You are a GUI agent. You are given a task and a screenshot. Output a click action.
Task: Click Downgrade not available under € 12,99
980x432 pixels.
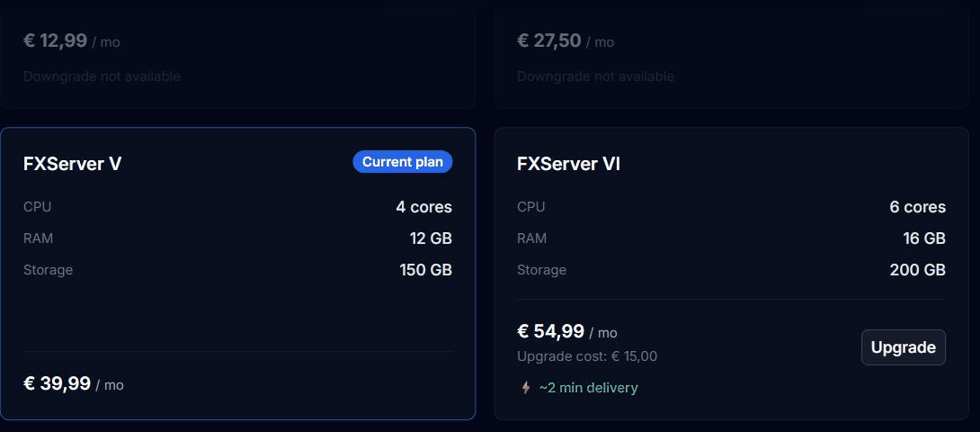[x=102, y=76]
